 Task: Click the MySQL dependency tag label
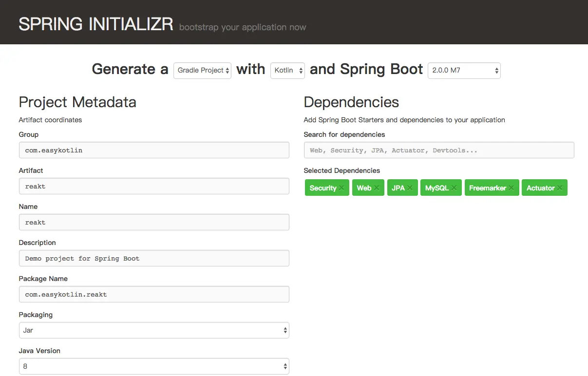pyautogui.click(x=437, y=188)
